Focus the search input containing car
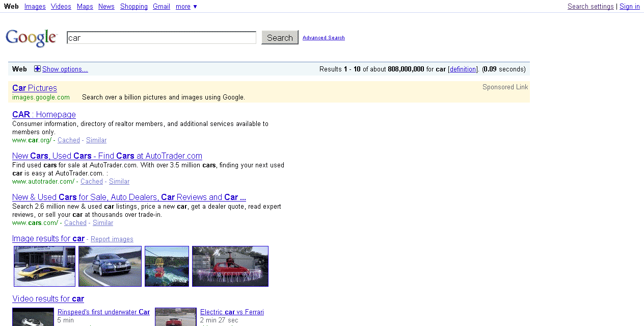 click(x=162, y=38)
